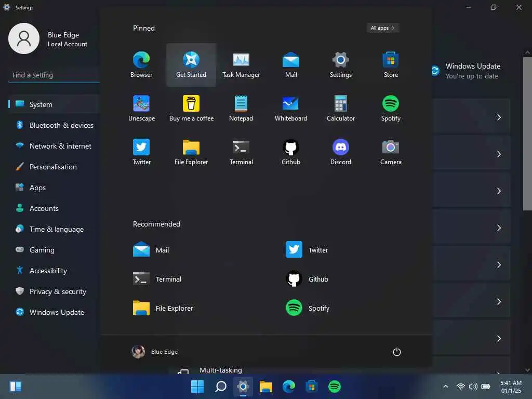Launch the Discord app
Image resolution: width=532 pixels, height=399 pixels.
(341, 152)
